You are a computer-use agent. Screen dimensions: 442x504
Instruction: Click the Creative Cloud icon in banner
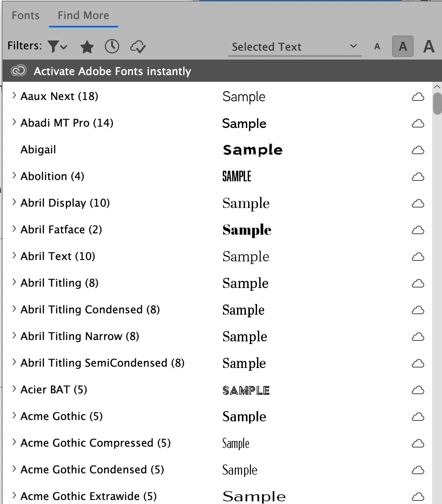[x=19, y=71]
